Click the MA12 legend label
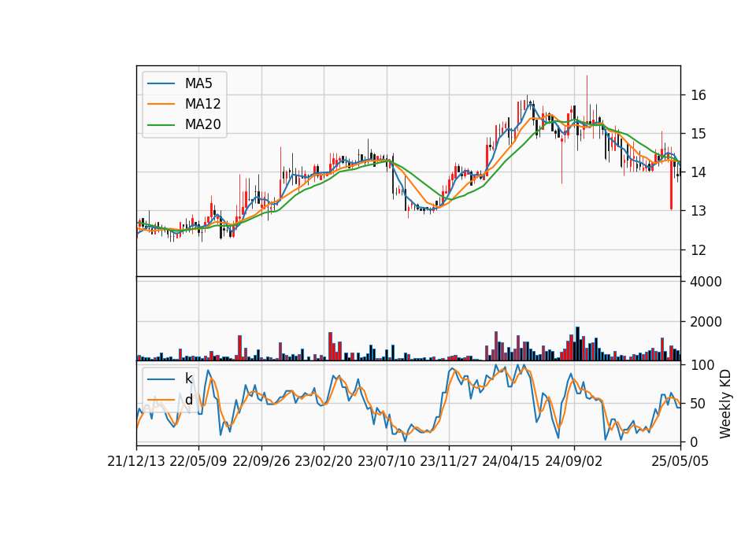The image size is (756, 543). coord(202,104)
